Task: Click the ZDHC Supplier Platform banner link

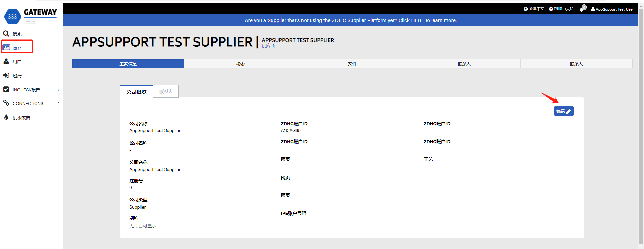Action: click(x=350, y=20)
